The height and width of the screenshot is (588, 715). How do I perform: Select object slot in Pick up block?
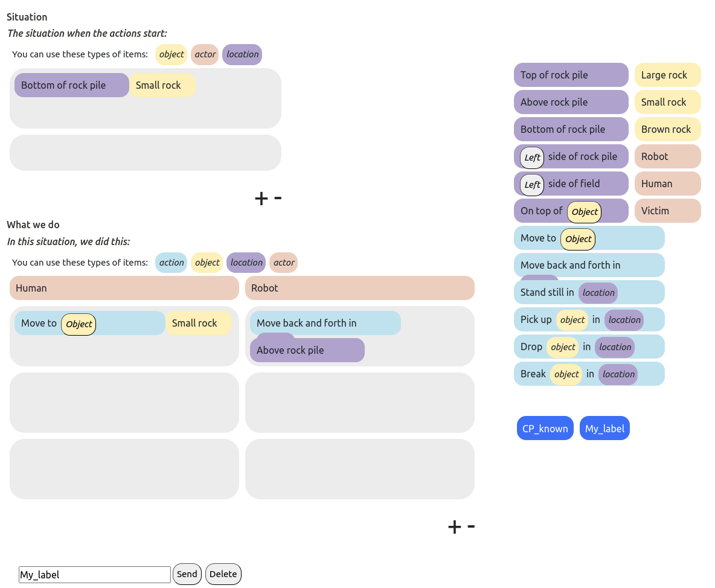[572, 320]
